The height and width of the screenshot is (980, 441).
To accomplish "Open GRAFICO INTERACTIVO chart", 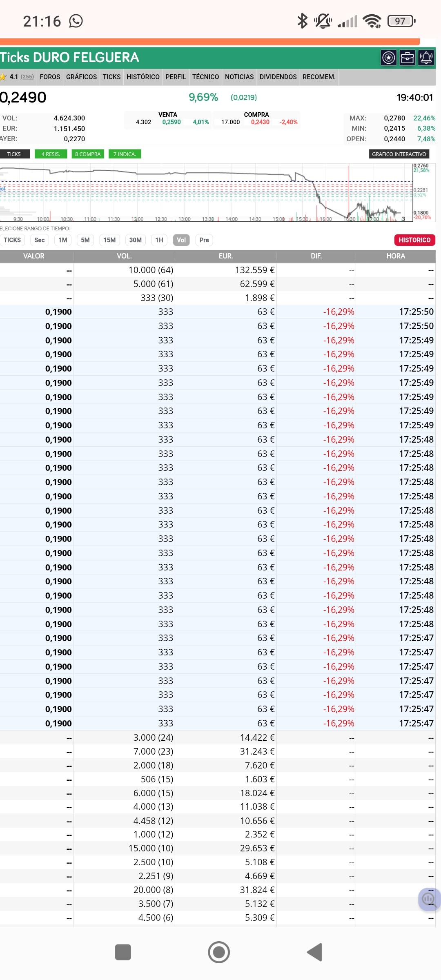I will [399, 154].
